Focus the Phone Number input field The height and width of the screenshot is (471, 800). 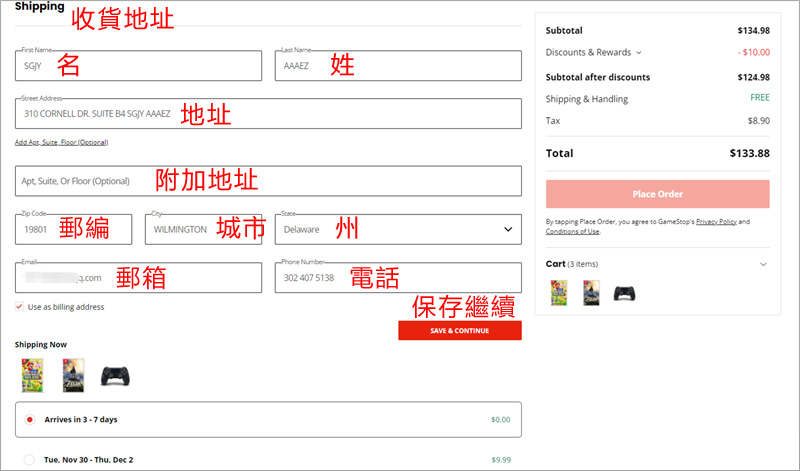pos(397,278)
